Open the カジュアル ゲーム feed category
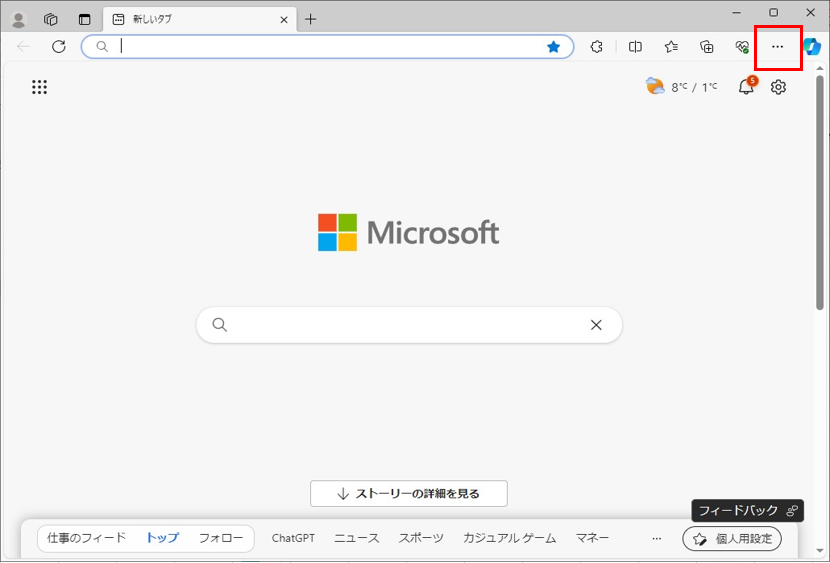This screenshot has height=563, width=830. [510, 538]
